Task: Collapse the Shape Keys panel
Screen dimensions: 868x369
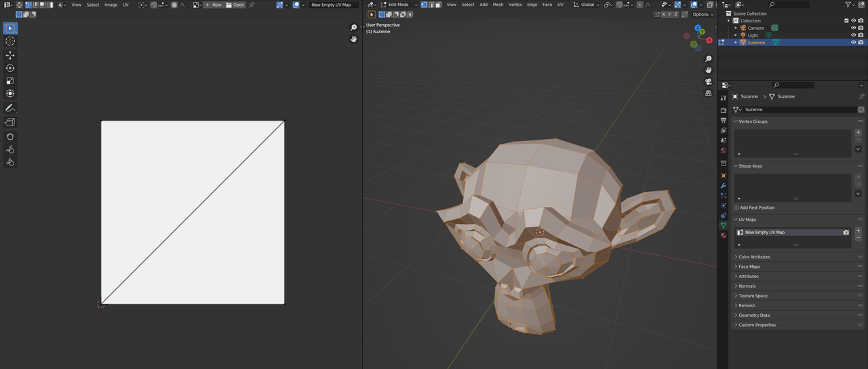Action: (736, 166)
